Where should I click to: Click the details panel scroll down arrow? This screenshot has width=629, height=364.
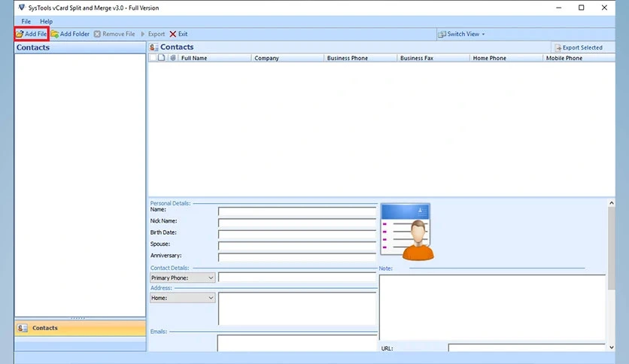tap(612, 347)
